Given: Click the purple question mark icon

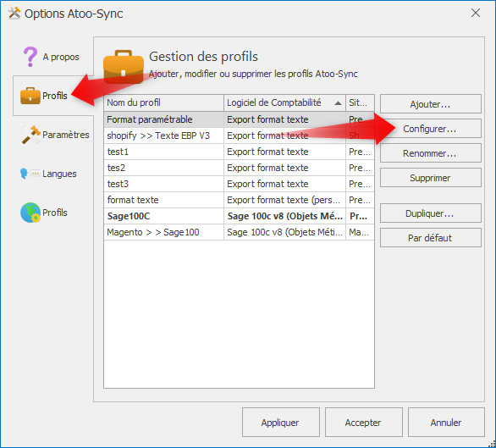Looking at the screenshot, I should coord(30,57).
